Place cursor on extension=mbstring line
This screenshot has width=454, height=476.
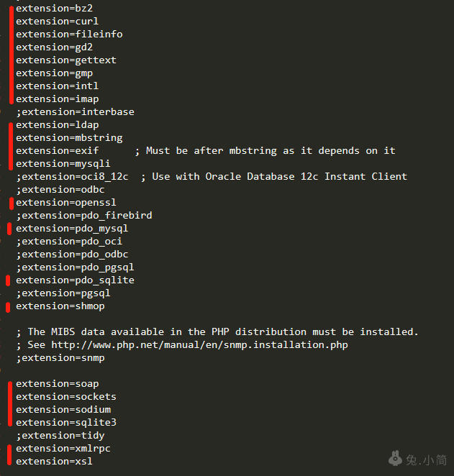click(69, 137)
